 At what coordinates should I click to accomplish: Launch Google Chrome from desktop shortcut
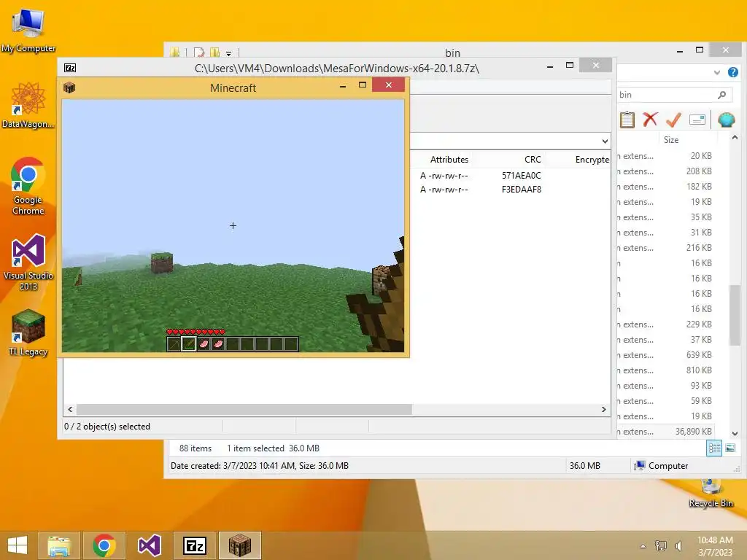28,184
